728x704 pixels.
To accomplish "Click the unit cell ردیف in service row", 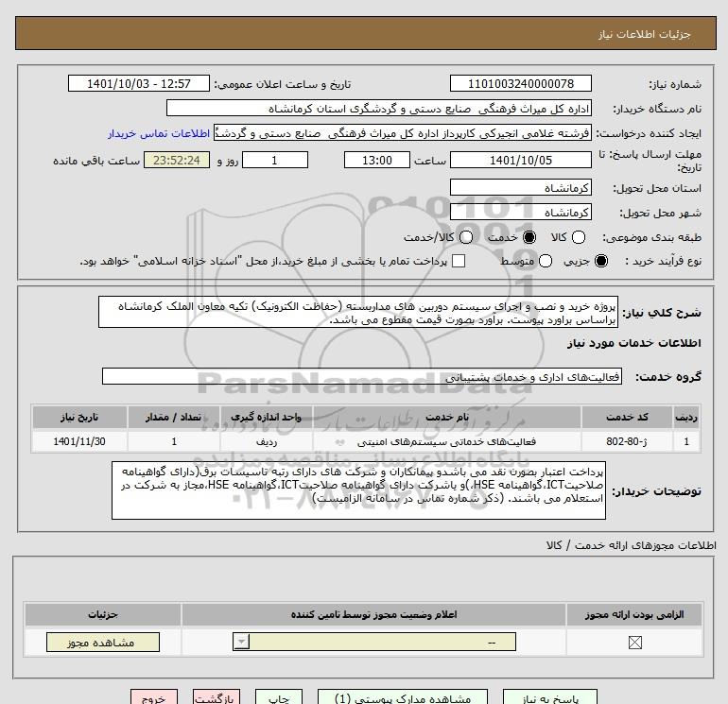I will pyautogui.click(x=267, y=441).
